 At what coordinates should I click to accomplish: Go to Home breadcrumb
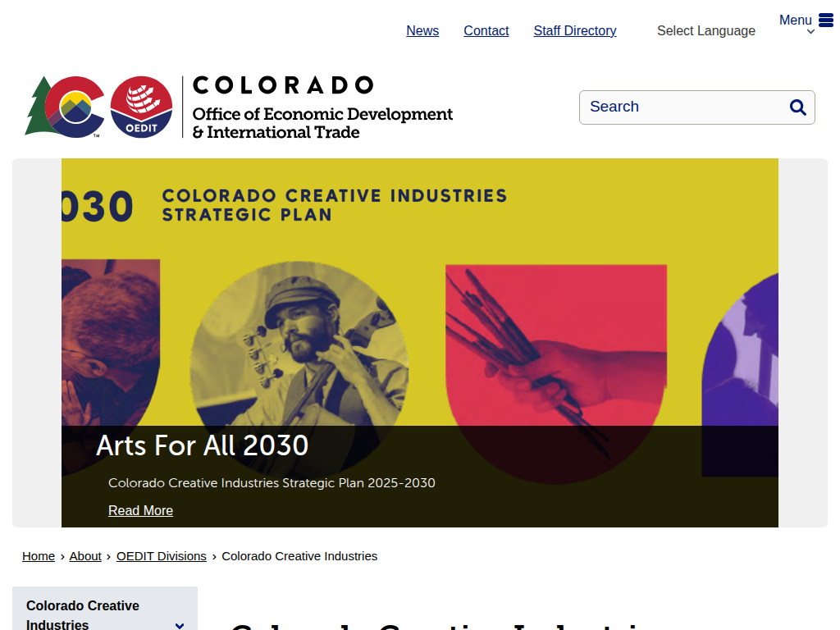(x=38, y=556)
